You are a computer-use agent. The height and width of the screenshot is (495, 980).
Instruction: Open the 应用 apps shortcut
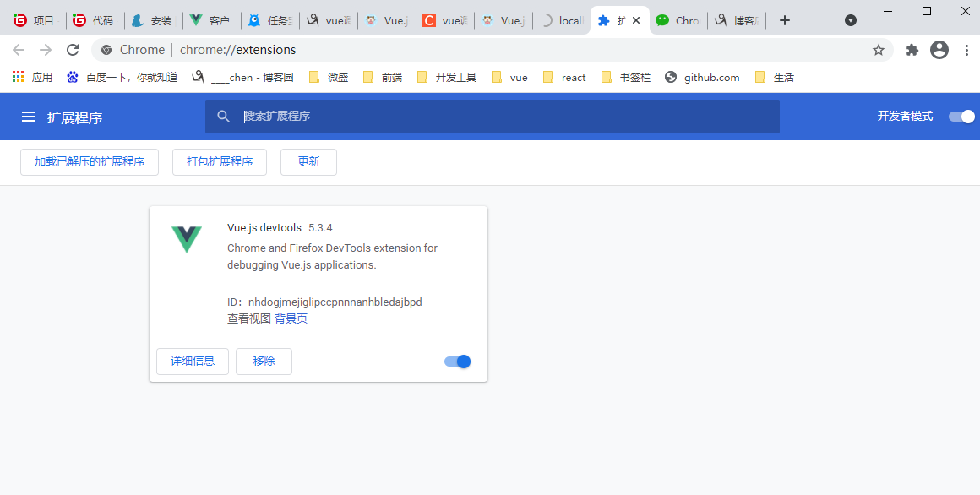click(32, 78)
